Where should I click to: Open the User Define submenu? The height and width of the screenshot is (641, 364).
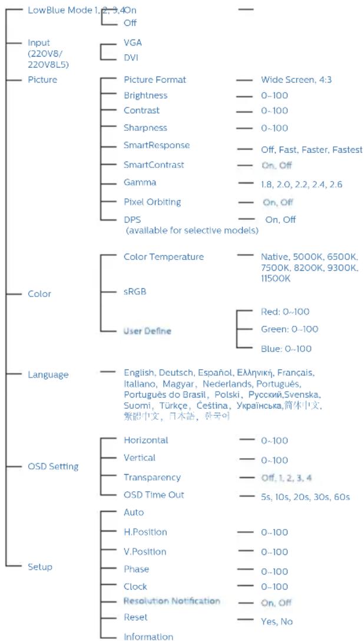(x=147, y=331)
